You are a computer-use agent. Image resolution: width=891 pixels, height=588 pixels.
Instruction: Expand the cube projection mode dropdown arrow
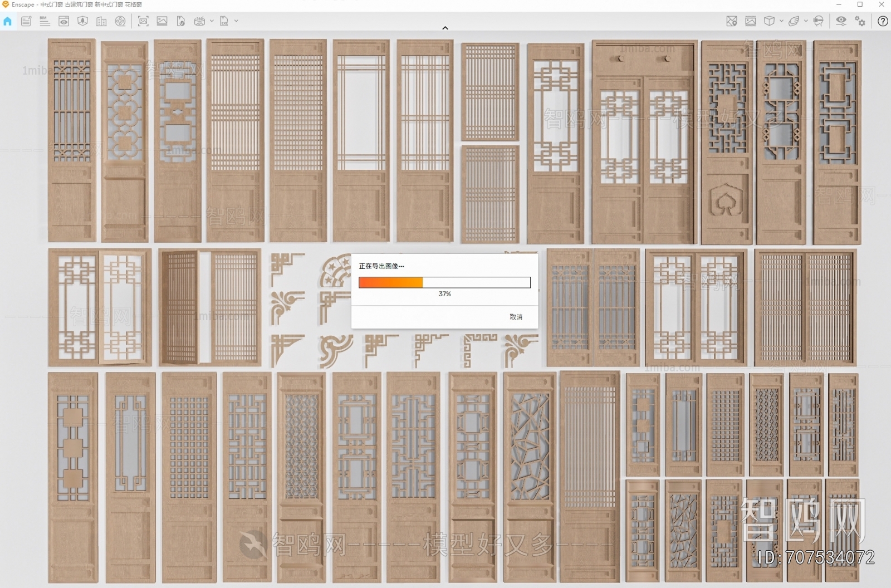(781, 21)
